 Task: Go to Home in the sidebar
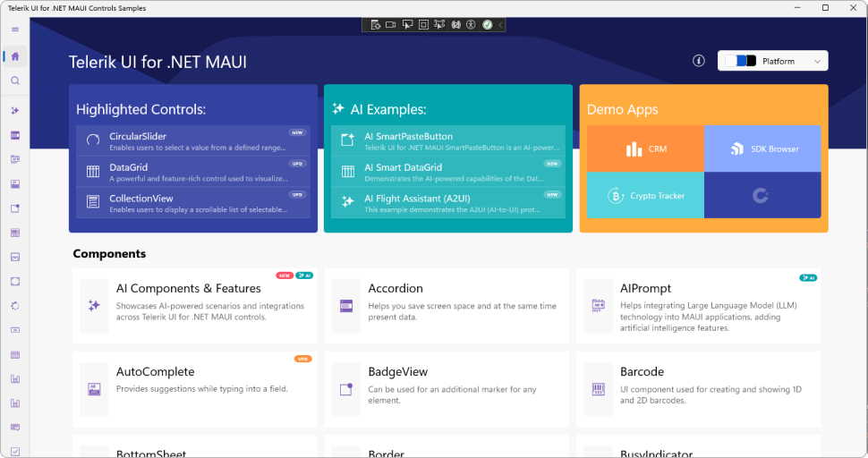[x=15, y=55]
